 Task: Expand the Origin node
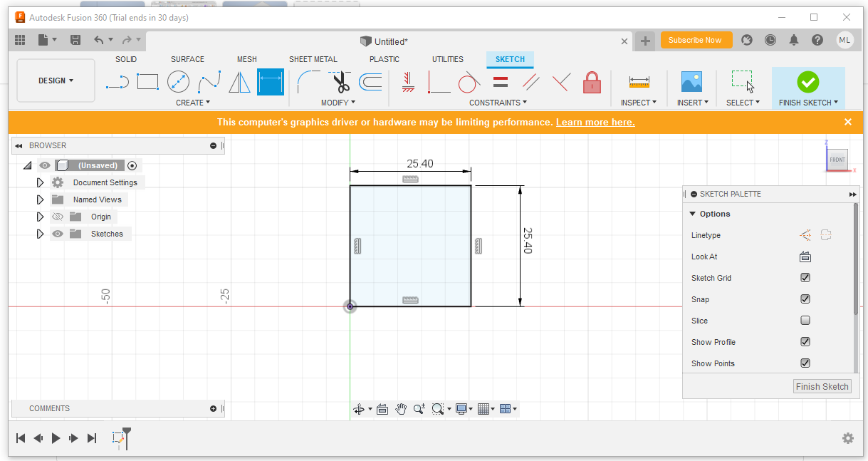pos(40,217)
